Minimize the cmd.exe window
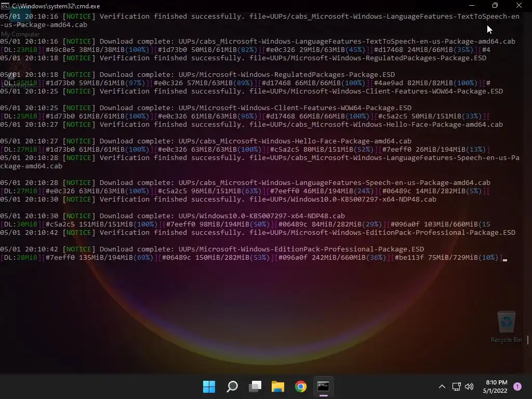This screenshot has height=399, width=532. pyautogui.click(x=472, y=5)
